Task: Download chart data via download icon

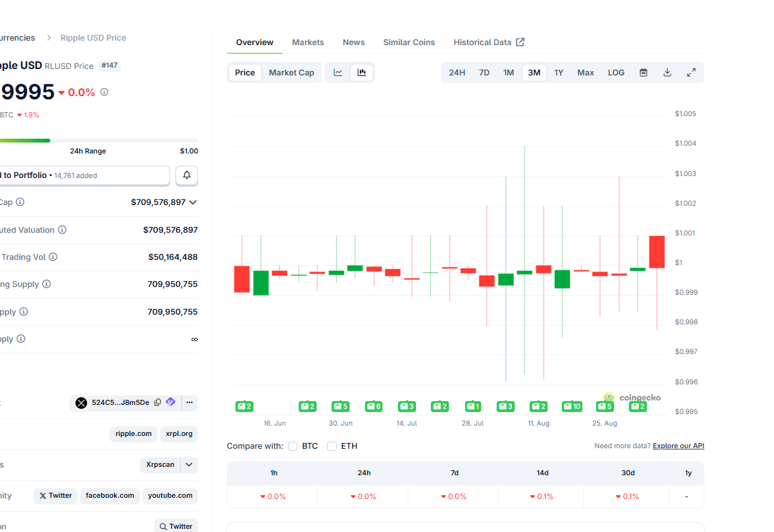Action: click(667, 72)
